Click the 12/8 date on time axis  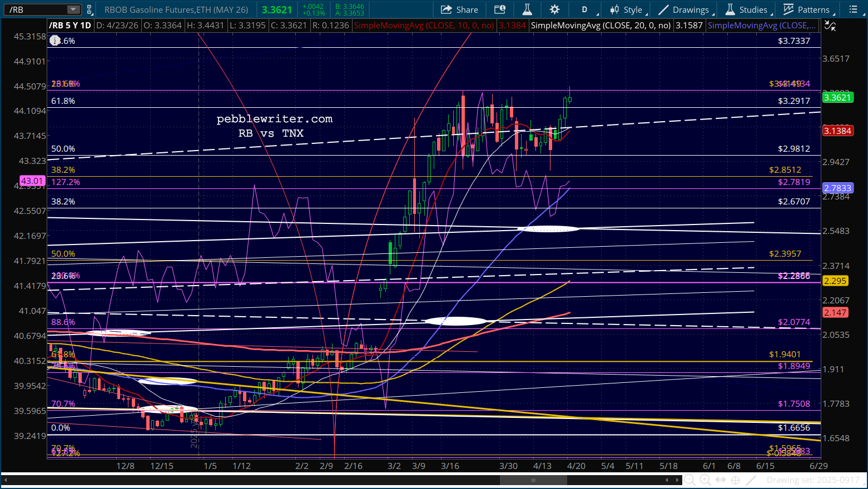click(125, 466)
